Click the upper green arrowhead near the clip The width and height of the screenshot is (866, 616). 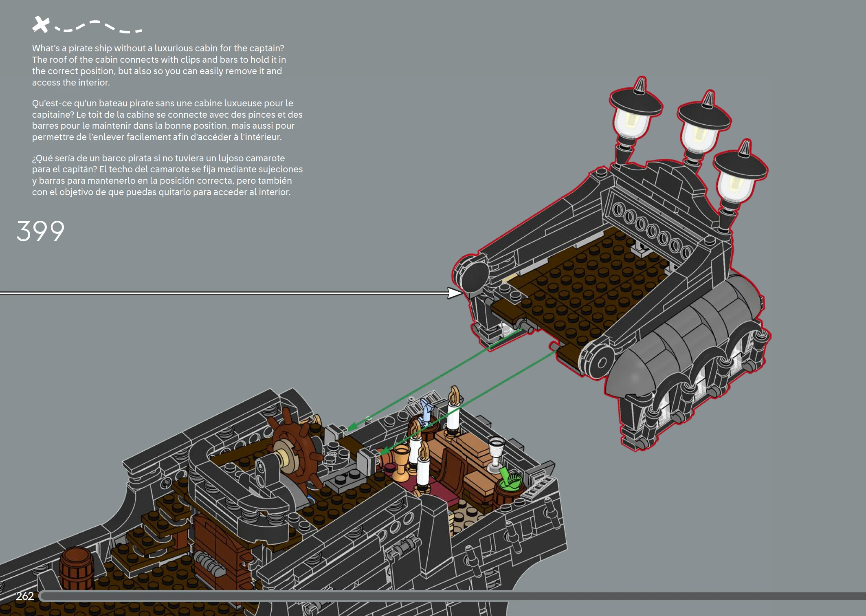tap(352, 426)
